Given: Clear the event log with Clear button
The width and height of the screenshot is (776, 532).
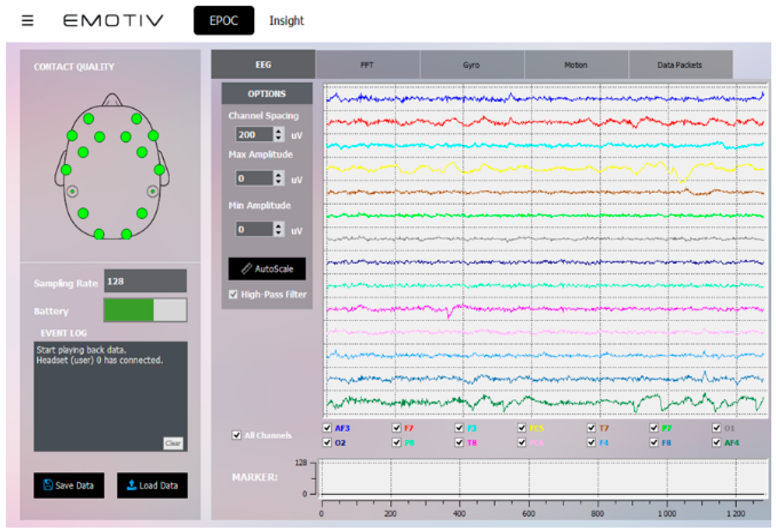Looking at the screenshot, I should (173, 444).
